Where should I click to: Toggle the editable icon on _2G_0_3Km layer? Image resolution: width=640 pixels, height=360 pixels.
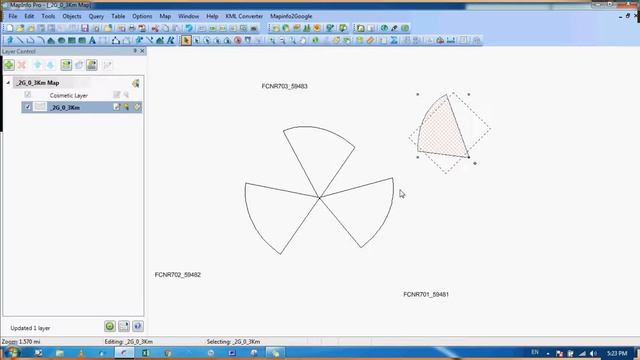(117, 107)
